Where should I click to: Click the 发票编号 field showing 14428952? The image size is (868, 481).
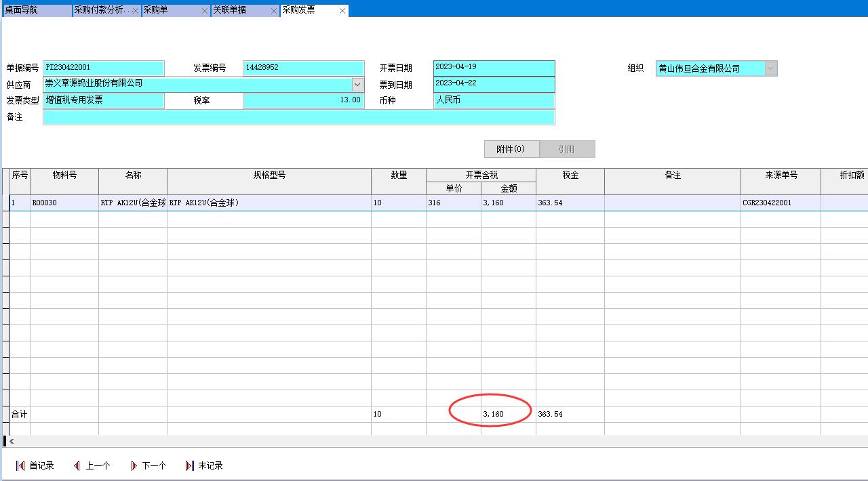(303, 68)
